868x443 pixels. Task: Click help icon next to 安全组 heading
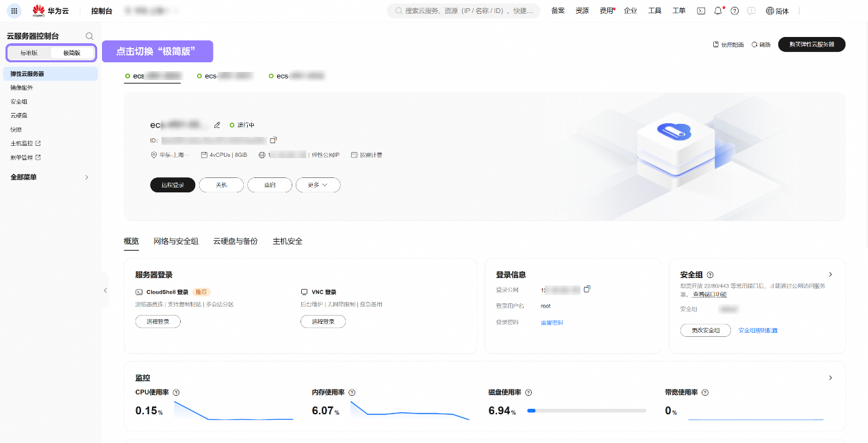click(710, 275)
